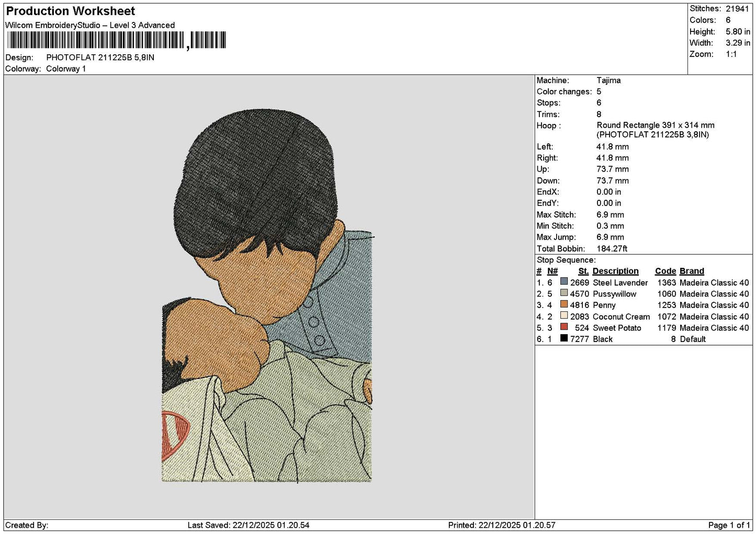Viewport: 756px width, 534px height.
Task: Click the 'Colorway 1' value
Action: 66,69
